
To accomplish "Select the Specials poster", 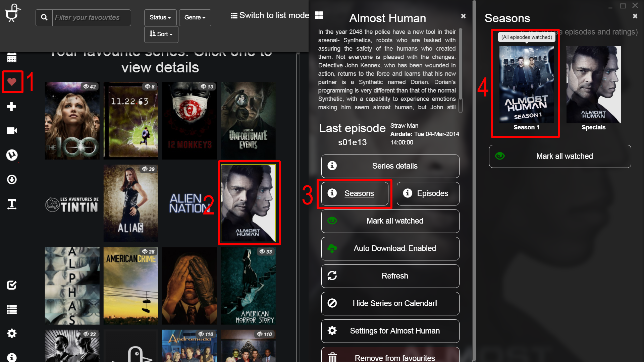I will coord(593,84).
